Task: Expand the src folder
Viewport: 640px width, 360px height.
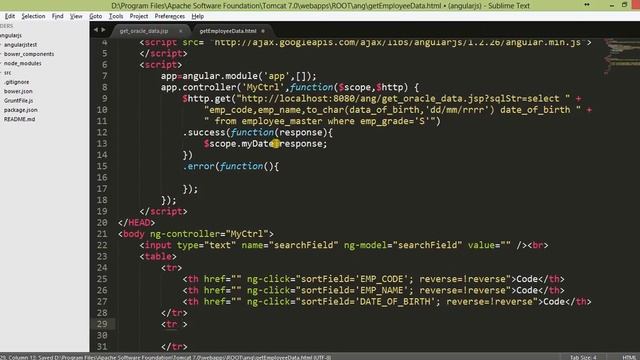Action: [7, 73]
